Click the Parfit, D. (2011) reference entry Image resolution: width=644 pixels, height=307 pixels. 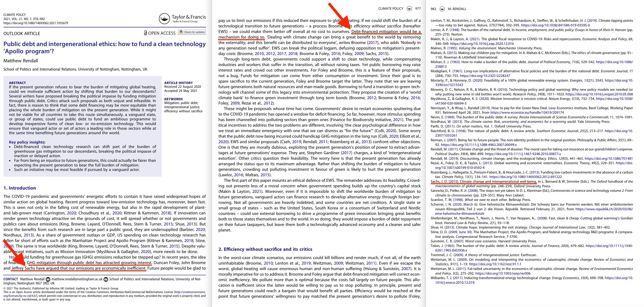click(x=481, y=126)
